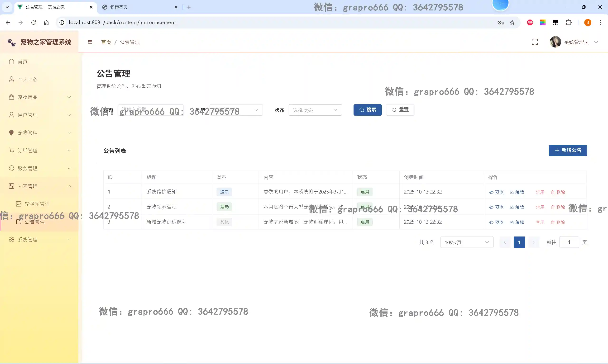This screenshot has width=608, height=364.
Task: Toggle fullscreen mode icon in header
Action: pyautogui.click(x=535, y=42)
